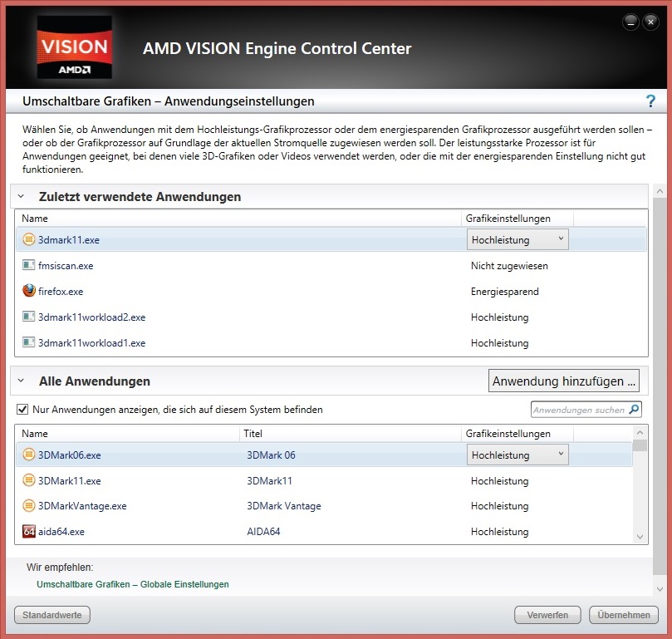Click Grafikeinstellungen header in Alle Anwendungen
The image size is (672, 639).
click(x=517, y=434)
